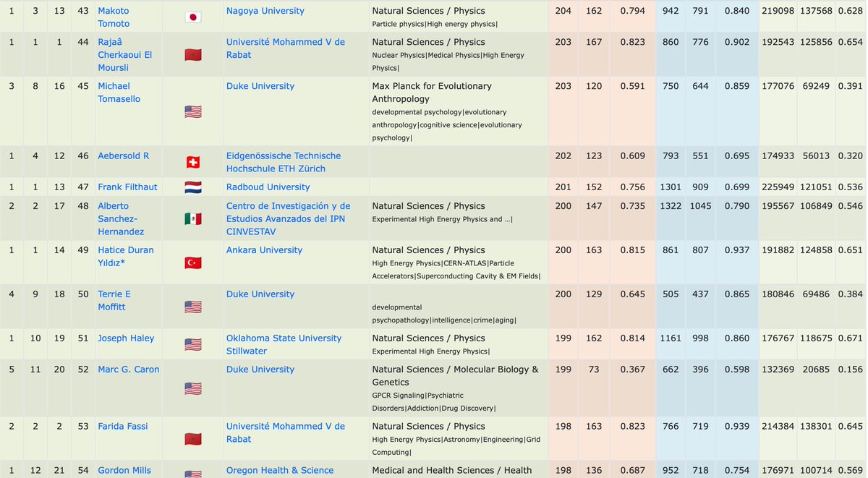Select the text 'Particle physics|High energy physics|'
The width and height of the screenshot is (868, 478).
coord(435,25)
